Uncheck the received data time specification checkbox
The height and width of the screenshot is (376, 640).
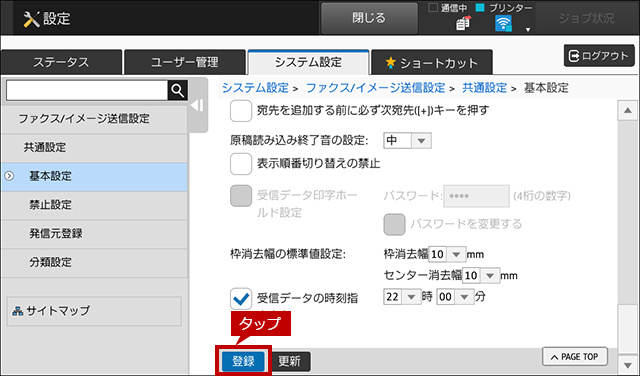coord(241,298)
